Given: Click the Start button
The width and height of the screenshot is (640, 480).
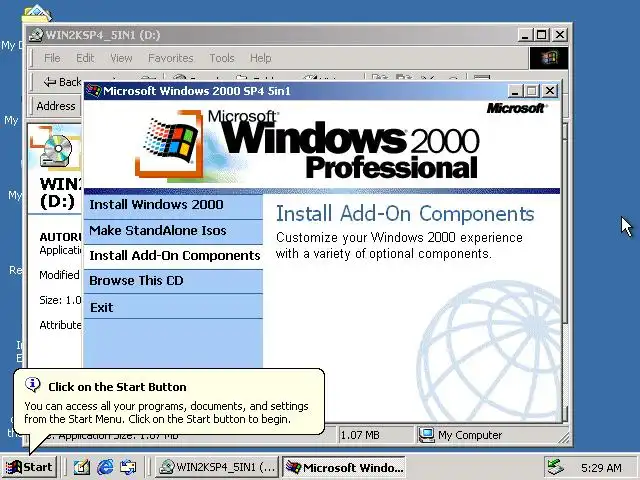Looking at the screenshot, I should coord(29,467).
